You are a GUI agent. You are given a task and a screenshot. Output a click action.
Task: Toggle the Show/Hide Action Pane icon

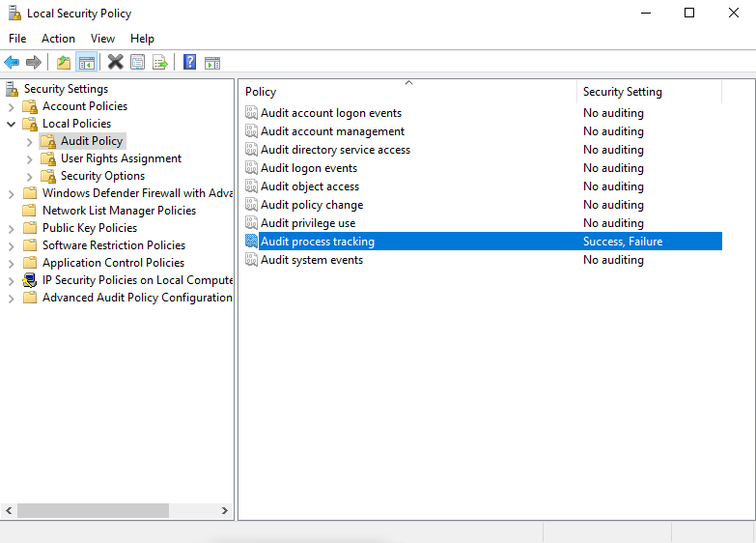click(x=212, y=63)
